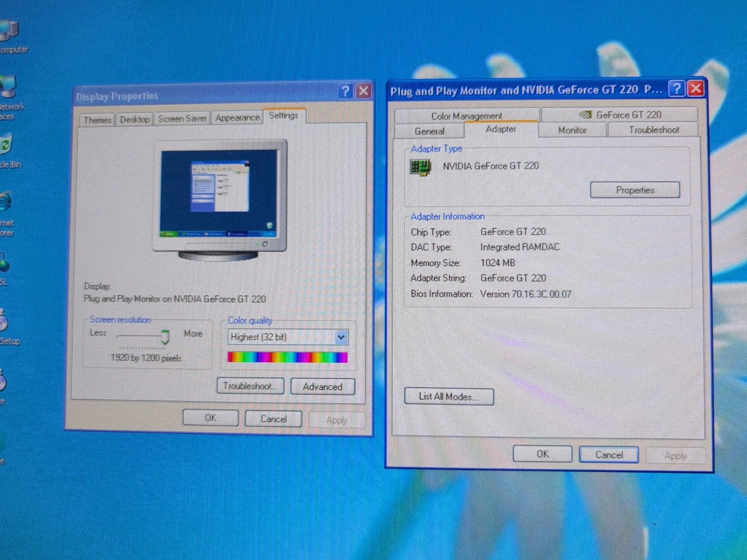Click the help button in the NVIDIA properties window
Viewport: 747px width, 560px height.
676,89
